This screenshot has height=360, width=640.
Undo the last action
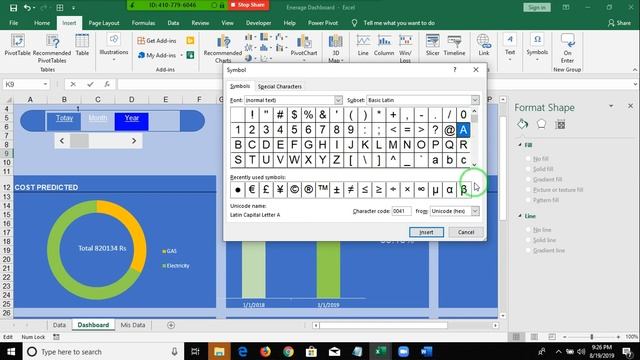(x=27, y=7)
